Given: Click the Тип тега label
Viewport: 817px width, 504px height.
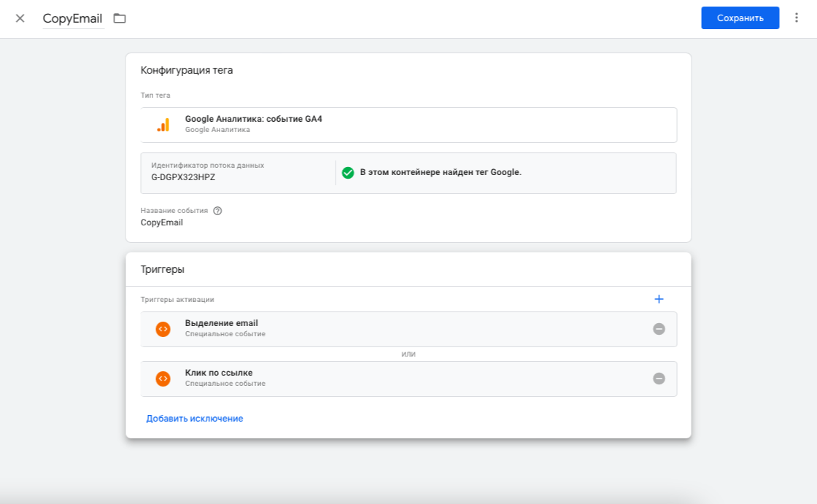Looking at the screenshot, I should (155, 96).
